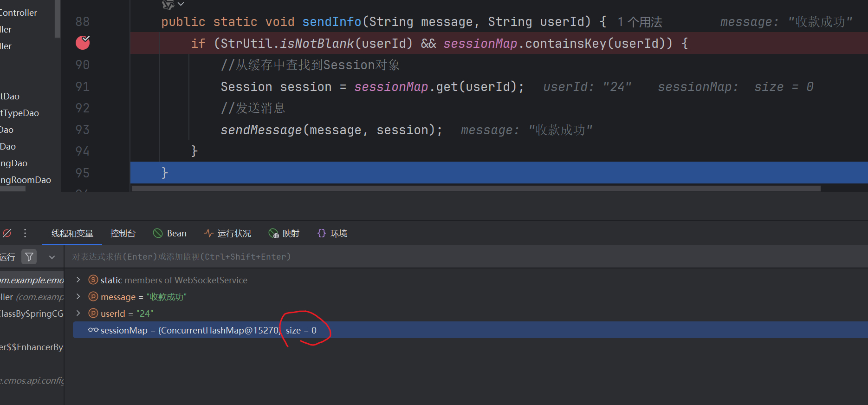This screenshot has width=868, height=405.
Task: Expand the message variable node
Action: [78, 296]
